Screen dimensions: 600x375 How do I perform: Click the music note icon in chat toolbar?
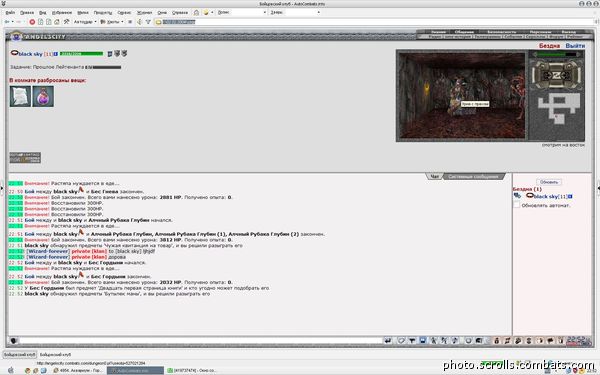click(x=507, y=340)
